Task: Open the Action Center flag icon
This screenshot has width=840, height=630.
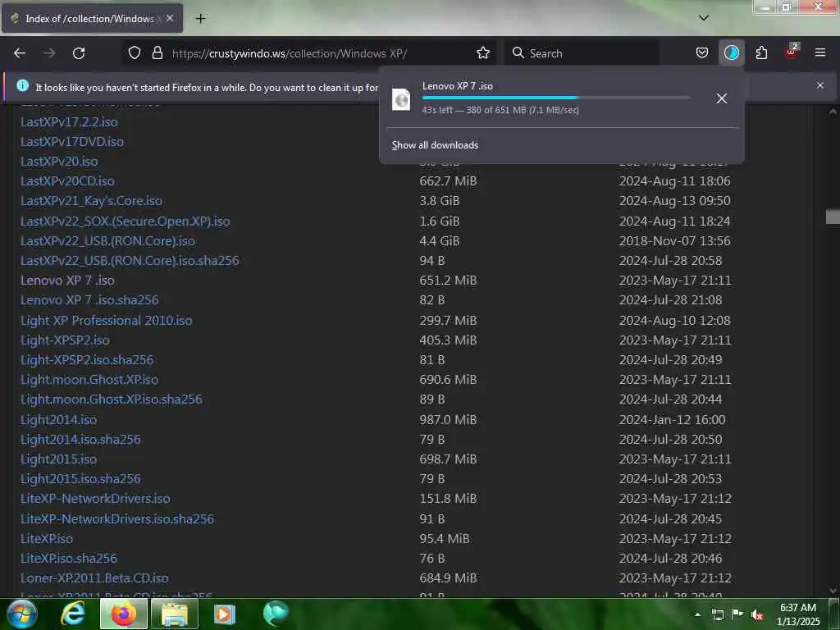Action: [737, 614]
